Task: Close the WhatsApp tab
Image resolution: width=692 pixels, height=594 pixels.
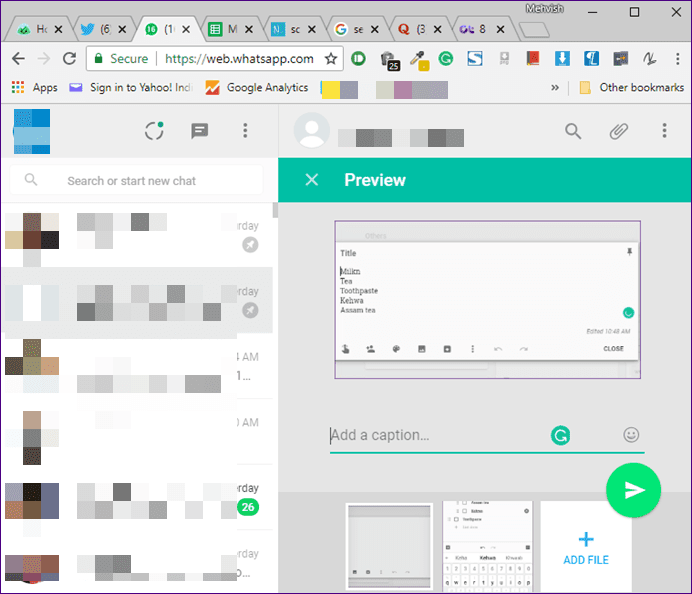Action: pyautogui.click(x=186, y=29)
